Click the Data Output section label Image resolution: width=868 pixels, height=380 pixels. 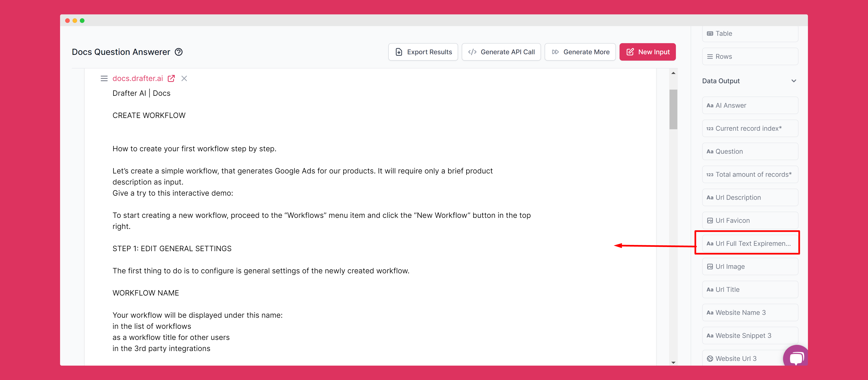click(721, 81)
